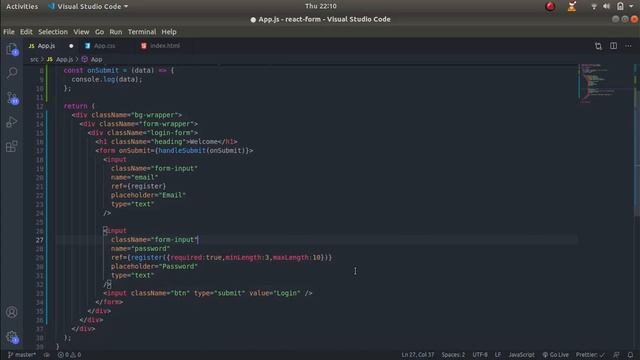Open the Selection menu
This screenshot has height=360, width=640.
53,32
